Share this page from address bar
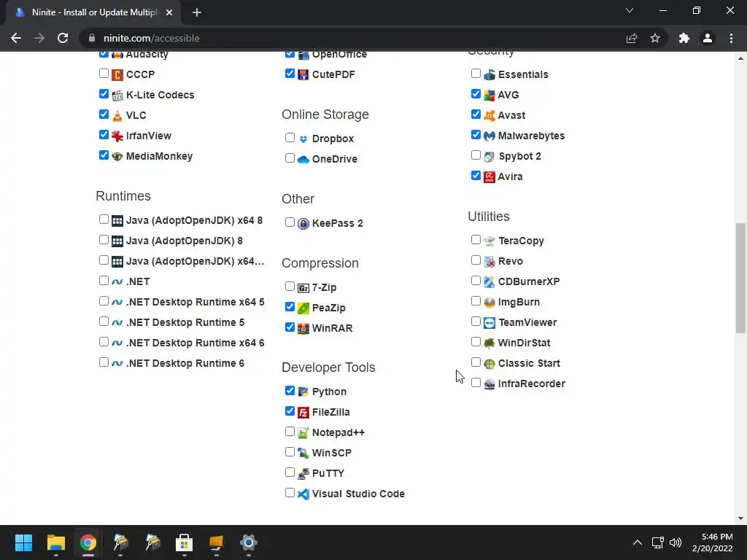Screen dimensions: 747x560 [632, 38]
